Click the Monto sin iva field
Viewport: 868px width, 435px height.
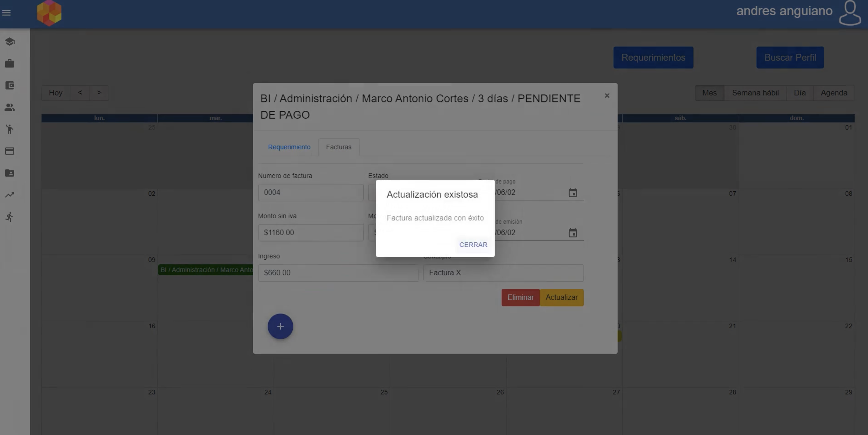pos(311,233)
